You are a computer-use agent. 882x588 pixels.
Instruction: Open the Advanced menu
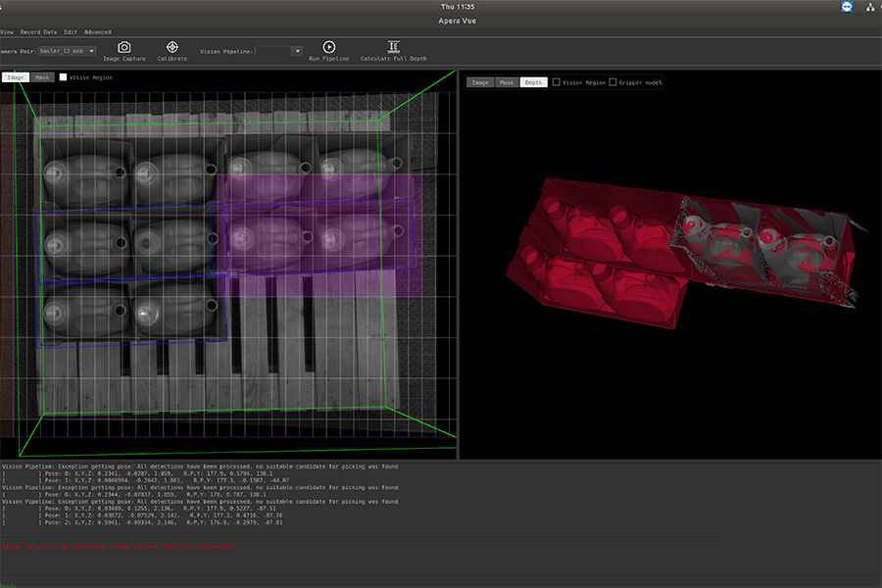(x=97, y=32)
